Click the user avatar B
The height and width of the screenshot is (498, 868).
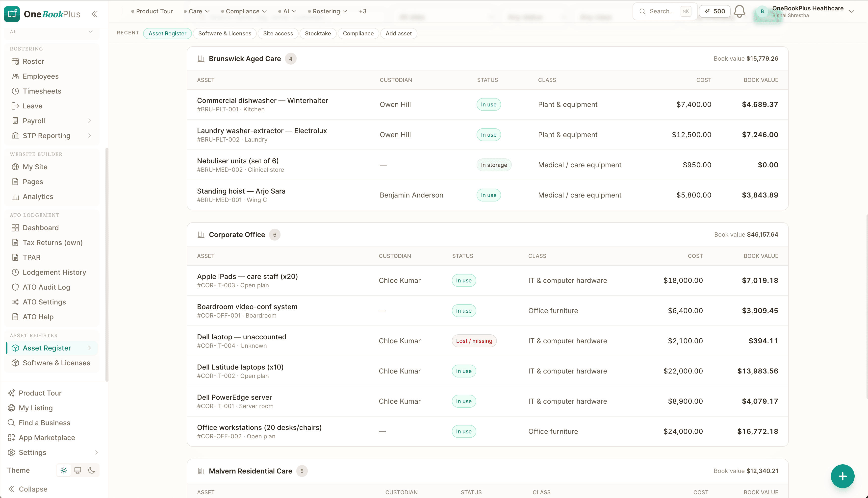(762, 11)
